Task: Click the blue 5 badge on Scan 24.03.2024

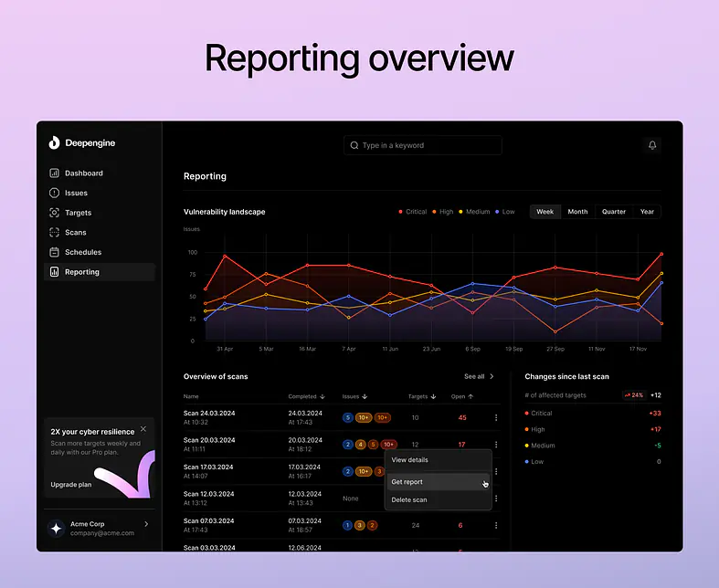Action: pyautogui.click(x=348, y=417)
